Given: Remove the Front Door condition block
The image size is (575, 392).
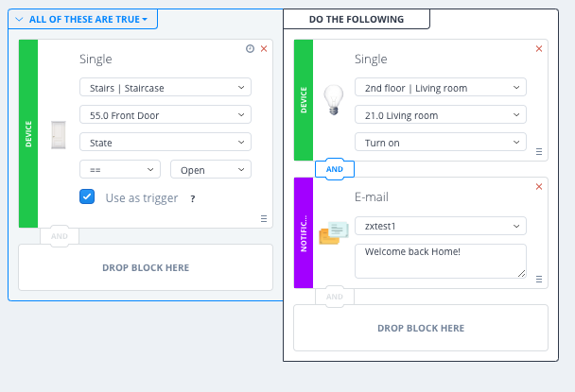Looking at the screenshot, I should (x=264, y=49).
